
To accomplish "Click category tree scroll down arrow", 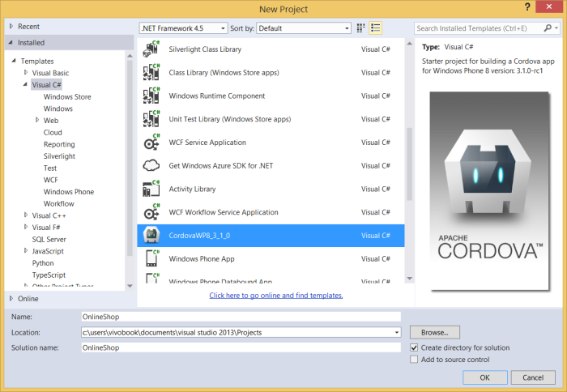I will click(x=130, y=286).
